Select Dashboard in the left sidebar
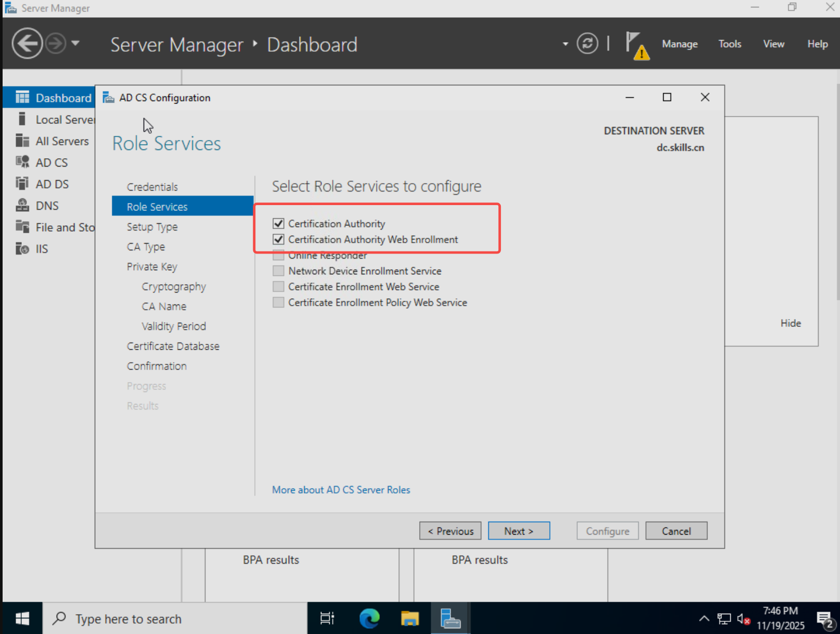The width and height of the screenshot is (840, 634). (49, 98)
